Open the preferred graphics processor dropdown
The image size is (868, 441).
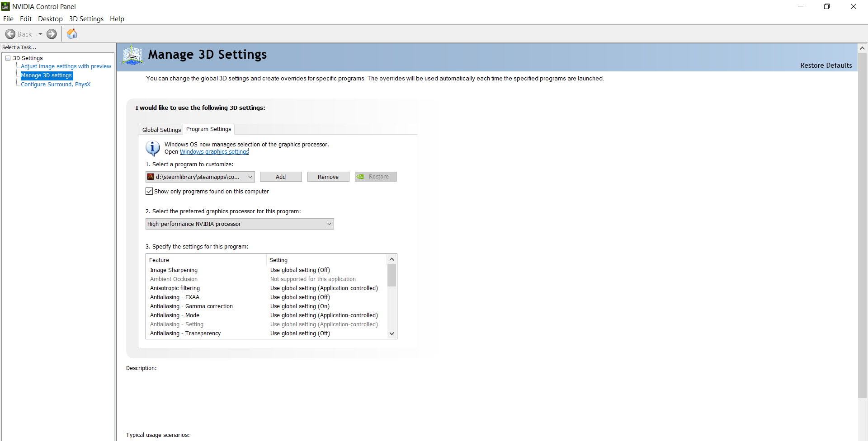click(x=240, y=224)
